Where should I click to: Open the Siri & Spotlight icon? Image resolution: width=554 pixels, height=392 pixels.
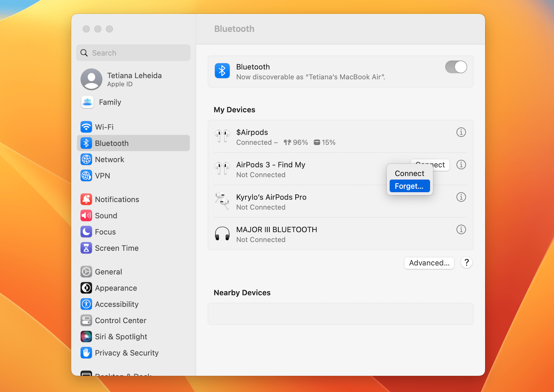86,336
